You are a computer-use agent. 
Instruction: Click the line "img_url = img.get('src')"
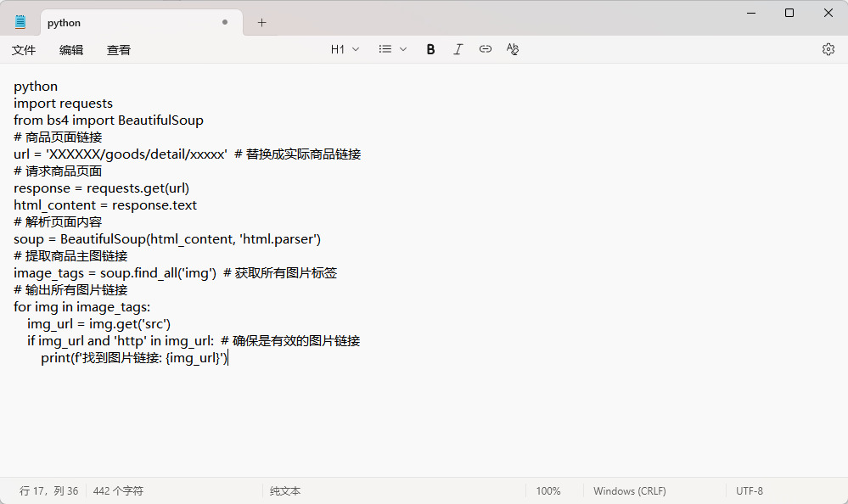click(99, 324)
